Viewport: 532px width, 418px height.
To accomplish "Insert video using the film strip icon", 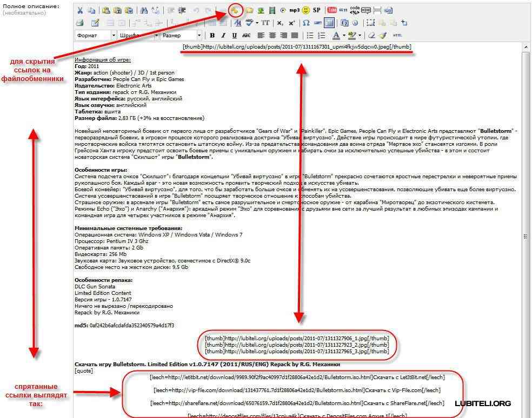I will [272, 10].
